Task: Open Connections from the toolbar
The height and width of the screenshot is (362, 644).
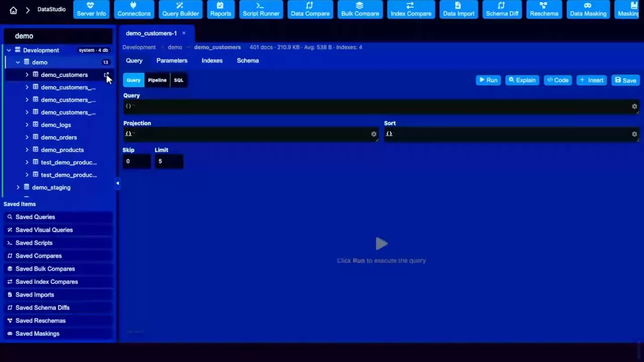Action: tap(134, 10)
